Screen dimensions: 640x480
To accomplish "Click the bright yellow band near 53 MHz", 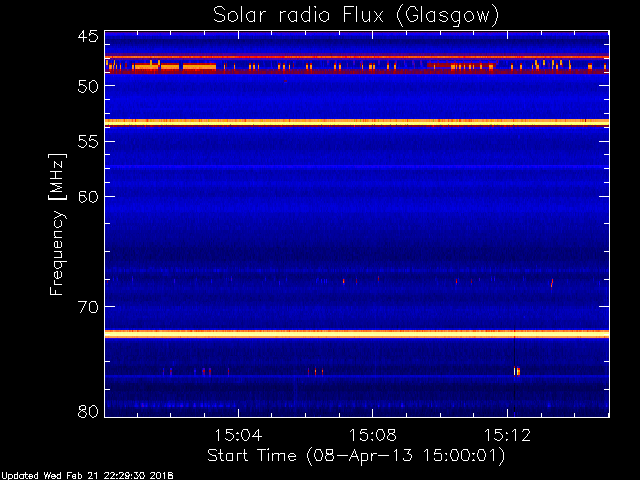I will click(357, 122).
